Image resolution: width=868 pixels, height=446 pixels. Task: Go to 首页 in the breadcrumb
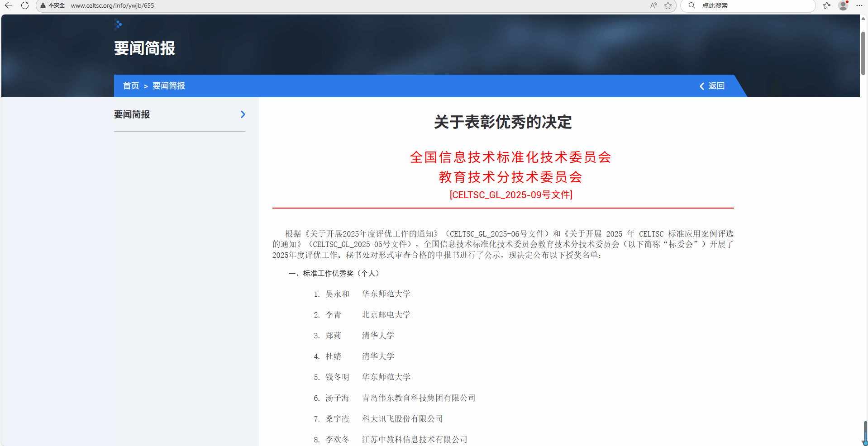point(131,86)
